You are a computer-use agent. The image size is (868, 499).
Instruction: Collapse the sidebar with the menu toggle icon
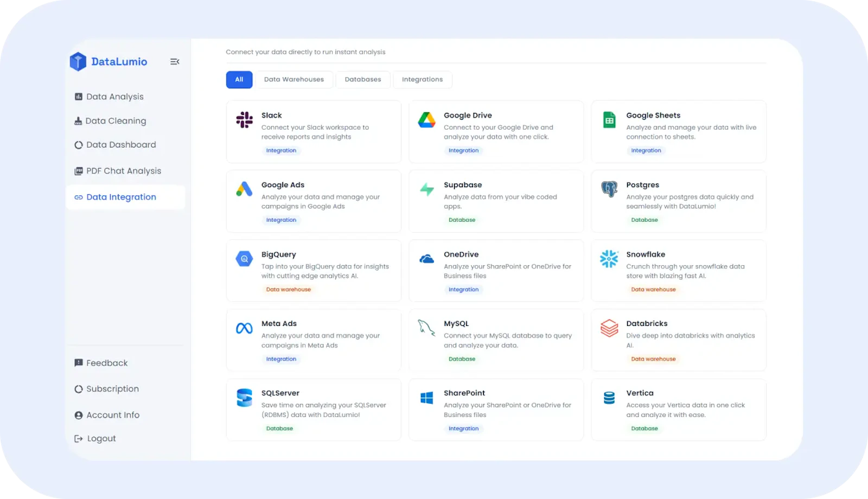click(x=175, y=62)
